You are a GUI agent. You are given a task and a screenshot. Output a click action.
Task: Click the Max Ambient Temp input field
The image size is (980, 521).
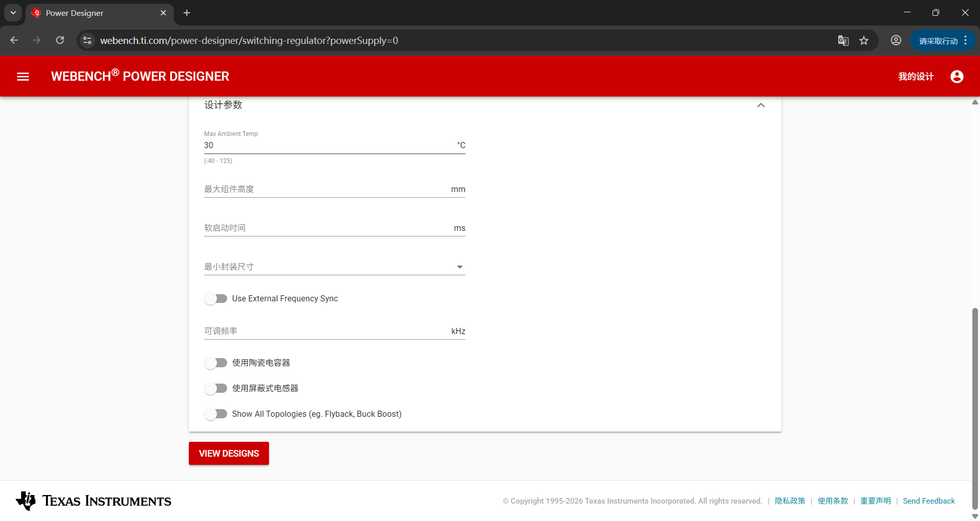[335, 145]
